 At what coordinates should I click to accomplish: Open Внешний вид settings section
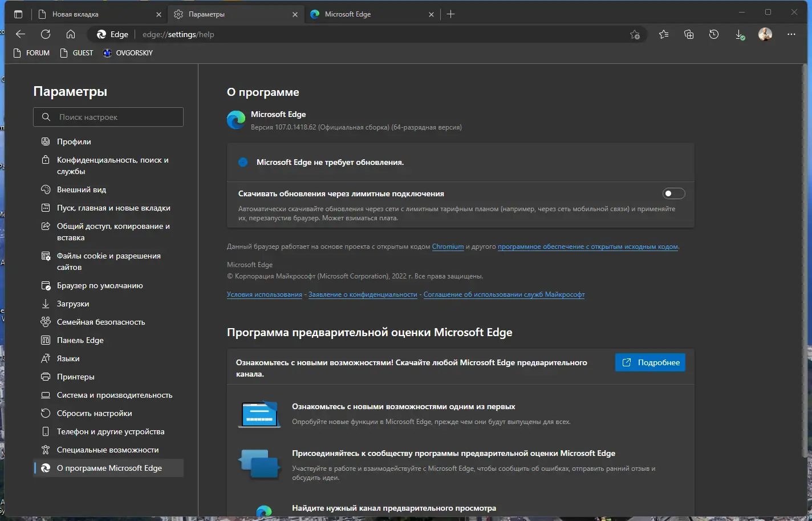coord(82,189)
